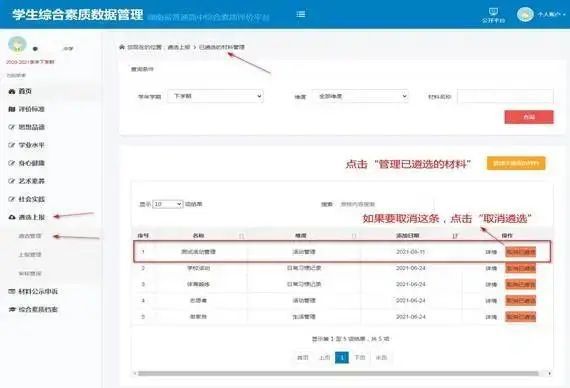Focus the table 搜索 search input box
Viewport: 570px width, 388px height.
pyautogui.click(x=386, y=204)
